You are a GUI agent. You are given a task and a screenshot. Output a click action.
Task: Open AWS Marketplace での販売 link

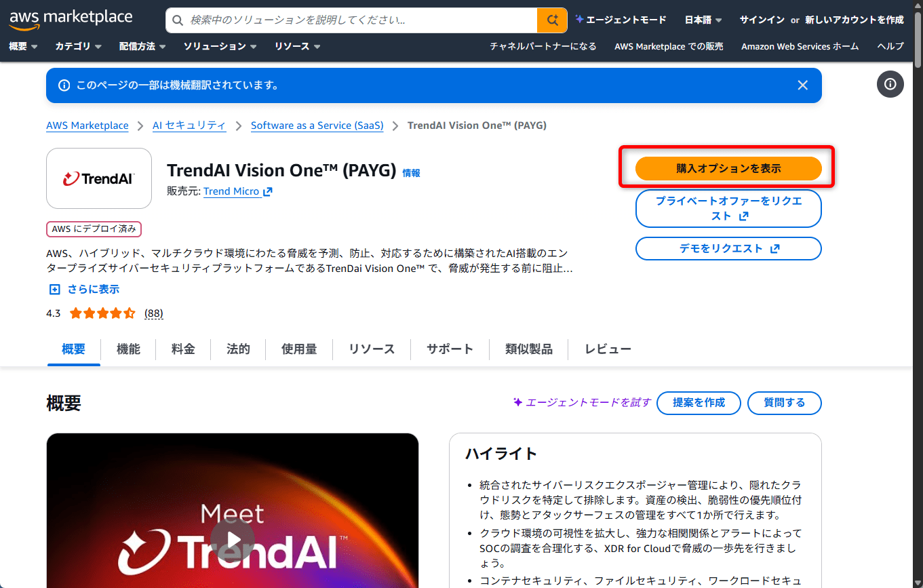(x=669, y=47)
